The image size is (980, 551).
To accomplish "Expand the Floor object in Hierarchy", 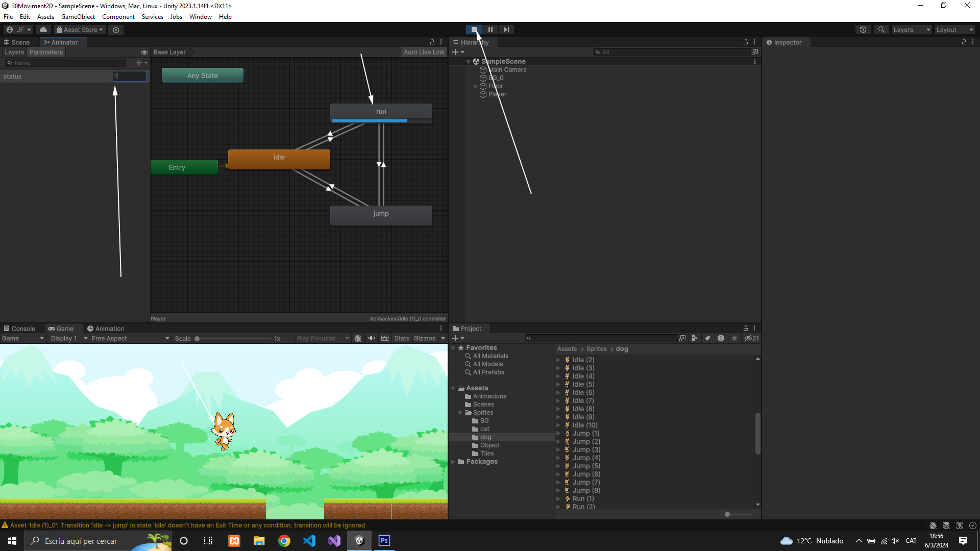I will [x=476, y=86].
